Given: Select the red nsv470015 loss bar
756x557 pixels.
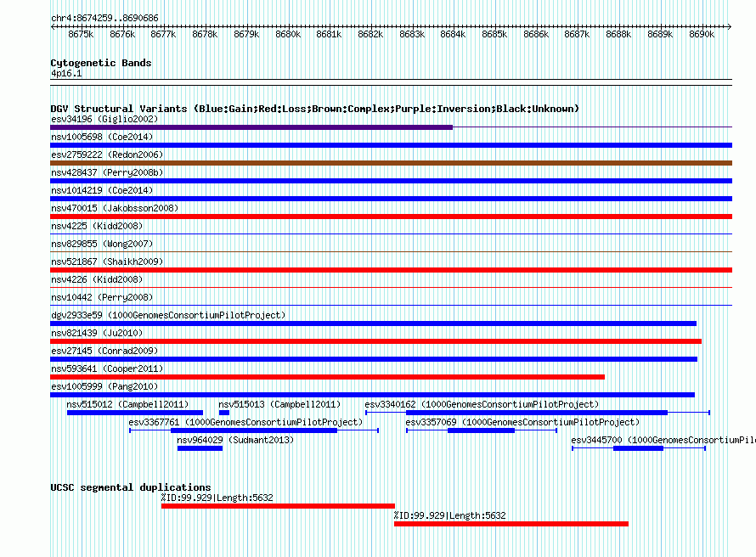Looking at the screenshot, I should pos(391,217).
